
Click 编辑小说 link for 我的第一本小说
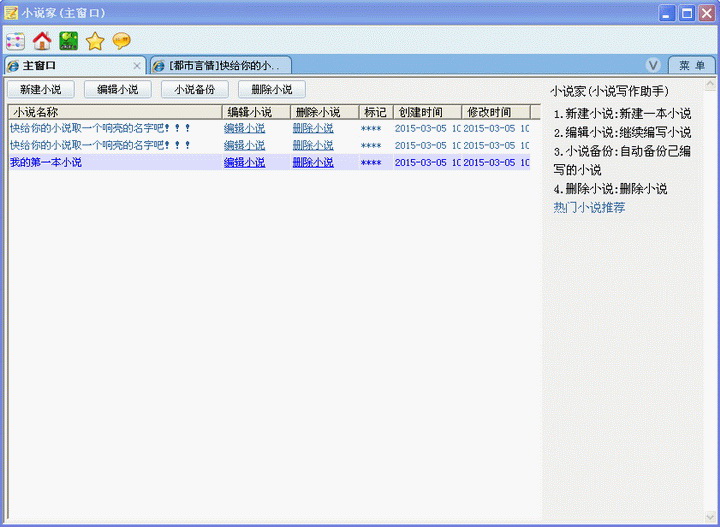[244, 162]
